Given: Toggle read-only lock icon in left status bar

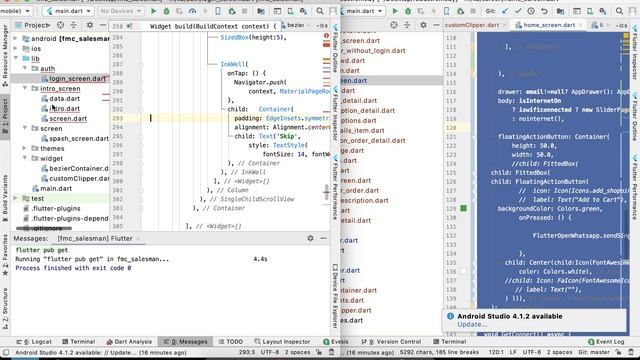Looking at the screenshot, I should pyautogui.click(x=319, y=352).
